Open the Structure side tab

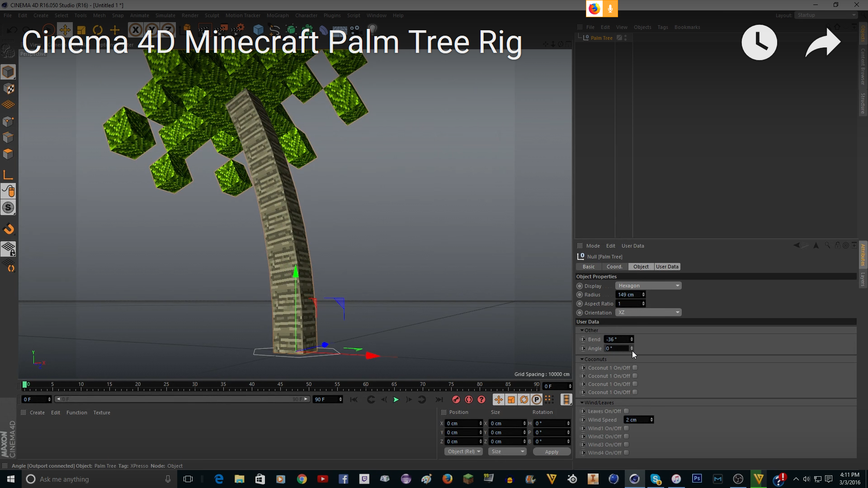click(863, 103)
